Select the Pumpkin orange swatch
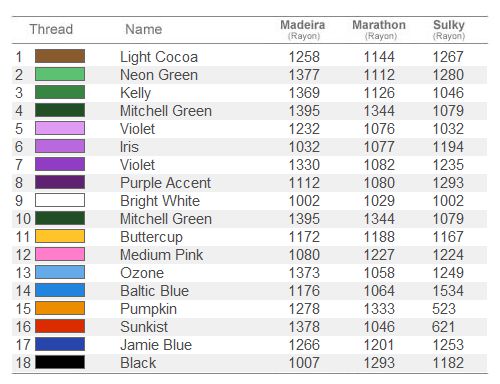This screenshot has height=384, width=500. pyautogui.click(x=60, y=308)
